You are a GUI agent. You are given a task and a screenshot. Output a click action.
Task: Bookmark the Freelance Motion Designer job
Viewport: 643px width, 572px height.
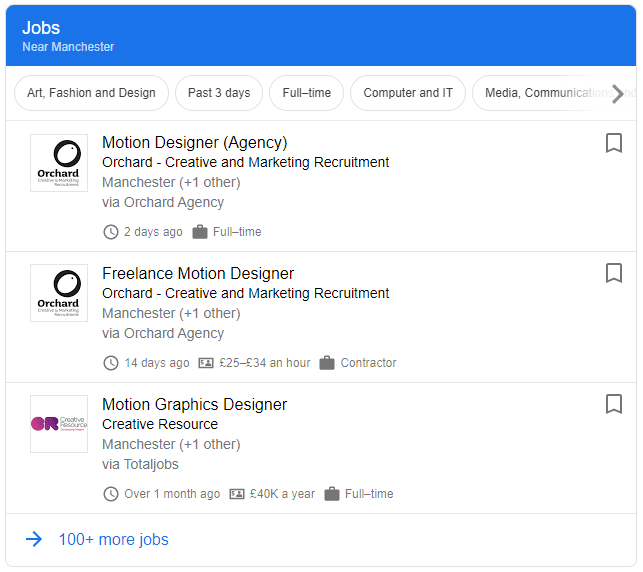(x=613, y=273)
